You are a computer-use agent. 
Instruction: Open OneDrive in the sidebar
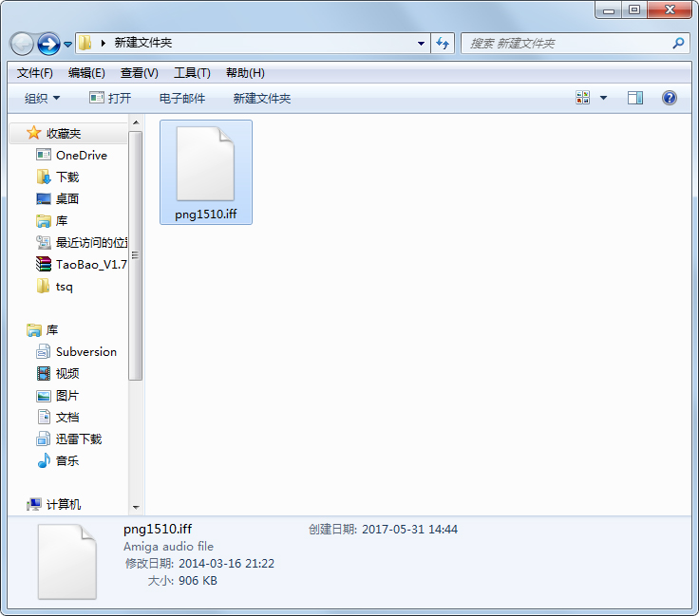81,155
